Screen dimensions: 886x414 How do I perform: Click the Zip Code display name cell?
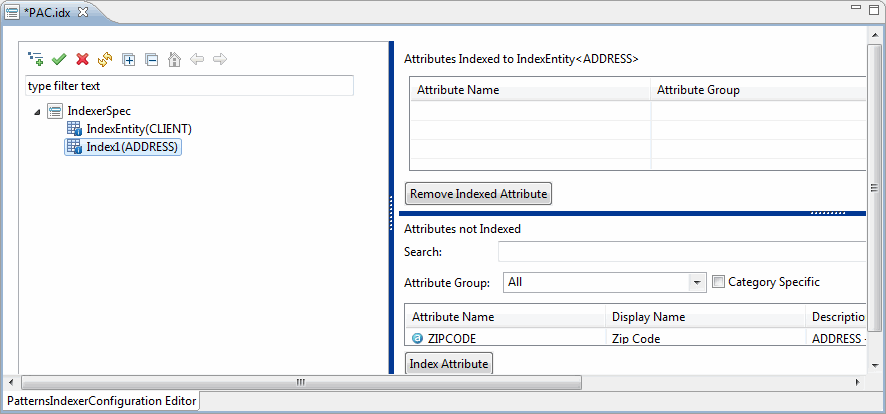point(636,339)
